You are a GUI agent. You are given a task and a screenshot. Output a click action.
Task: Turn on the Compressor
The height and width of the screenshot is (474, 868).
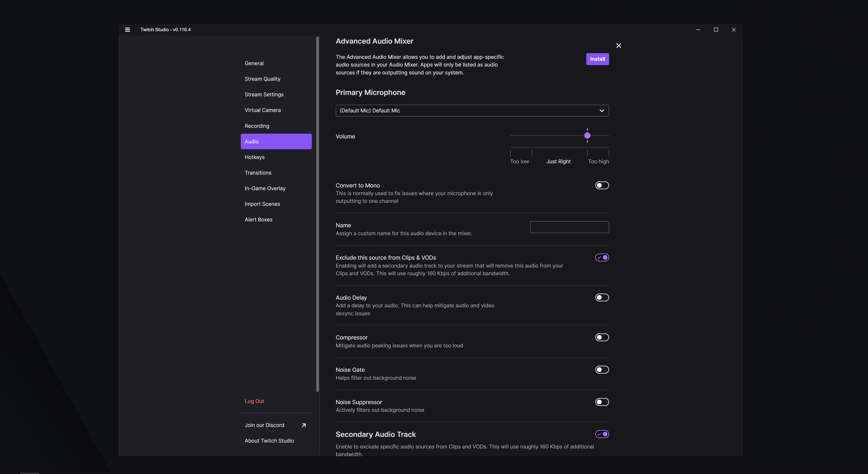point(602,337)
